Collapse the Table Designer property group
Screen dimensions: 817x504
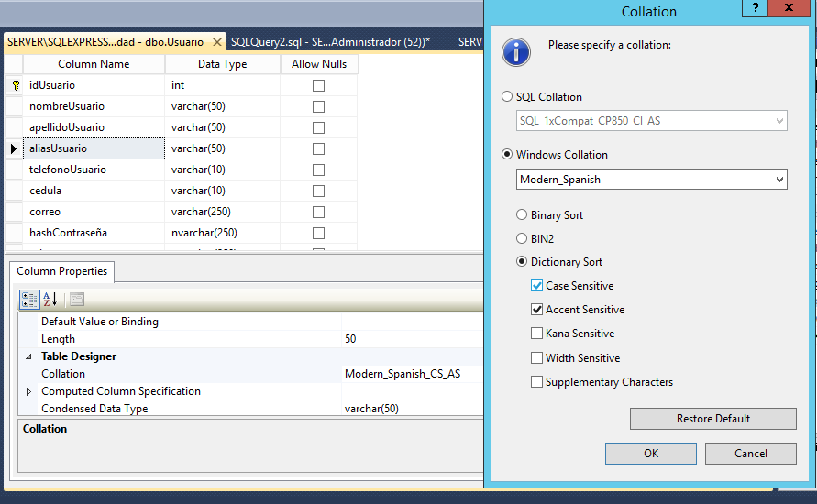28,356
